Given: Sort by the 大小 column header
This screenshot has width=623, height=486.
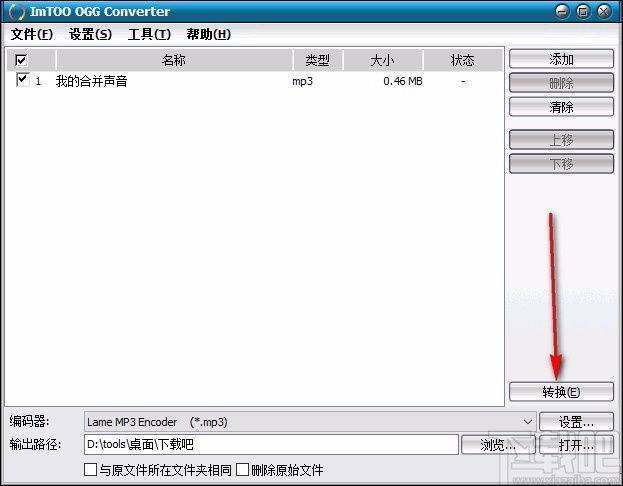Looking at the screenshot, I should coord(383,60).
